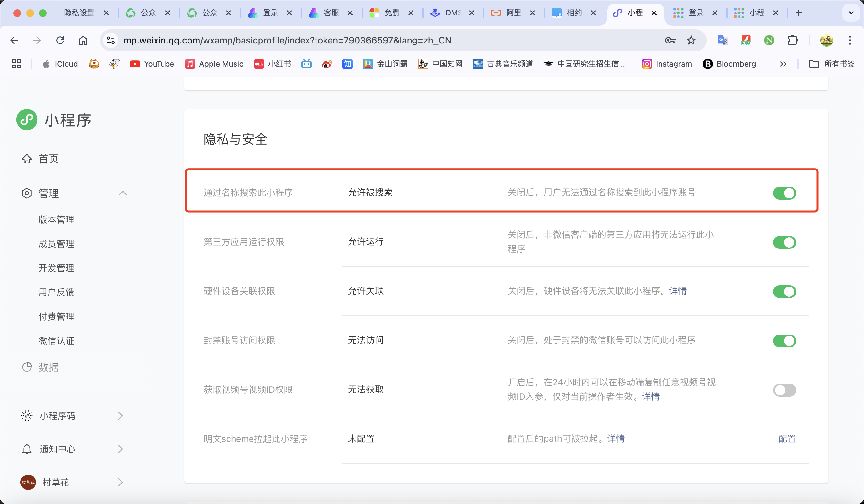Click the 数据 chart icon in sidebar
The image size is (864, 504).
click(27, 367)
